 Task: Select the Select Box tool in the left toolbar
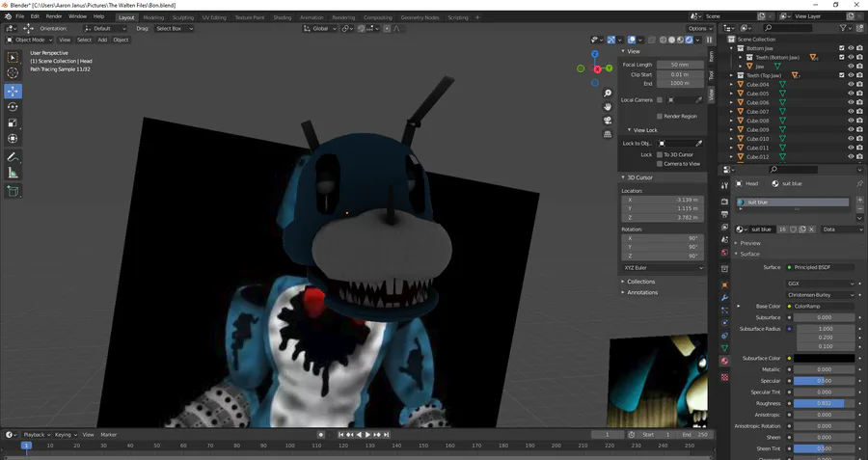point(13,58)
